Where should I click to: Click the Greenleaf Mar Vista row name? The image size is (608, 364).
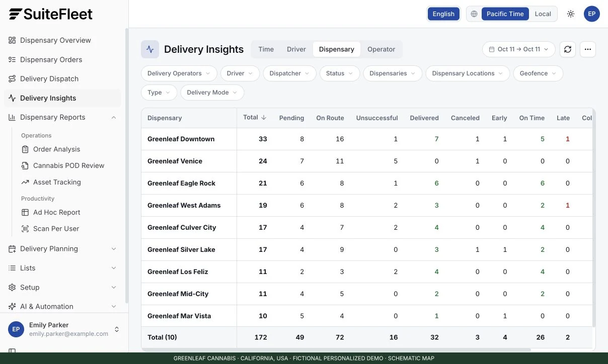[x=179, y=316]
